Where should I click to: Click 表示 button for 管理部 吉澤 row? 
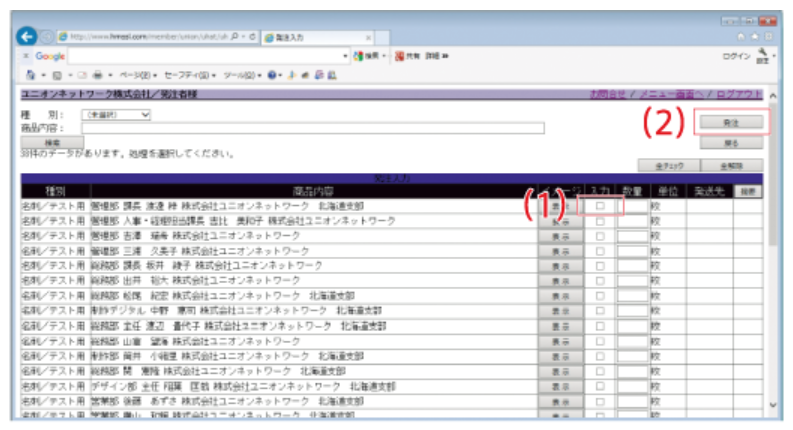click(560, 236)
